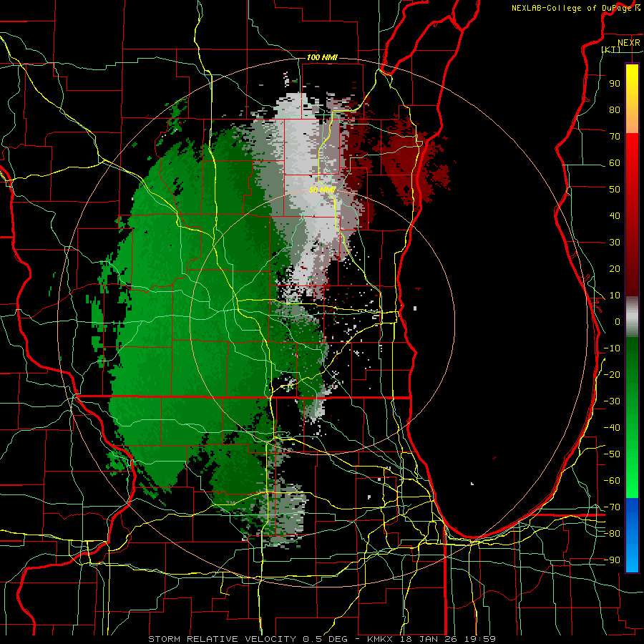Click the "100 NMI" range ring label

322,57
